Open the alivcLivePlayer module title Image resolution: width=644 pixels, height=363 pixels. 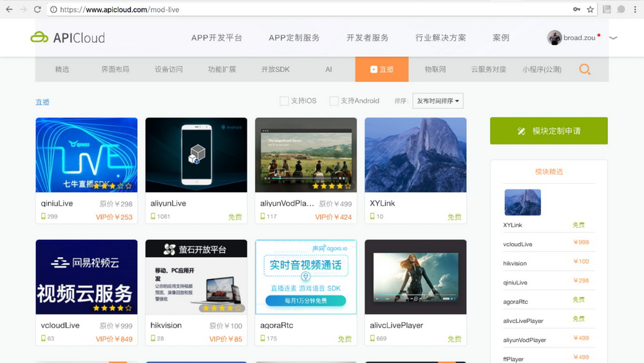[396, 325]
